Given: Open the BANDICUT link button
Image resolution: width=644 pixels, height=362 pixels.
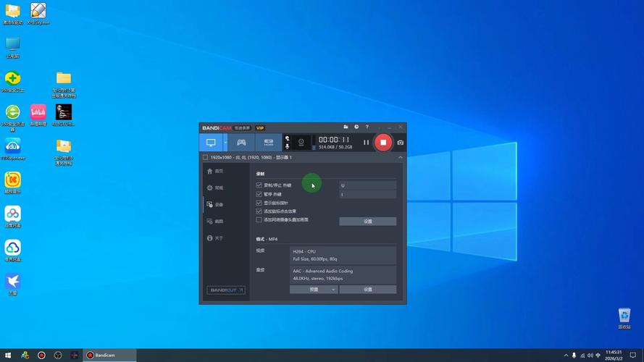Looking at the screenshot, I should coord(226,290).
